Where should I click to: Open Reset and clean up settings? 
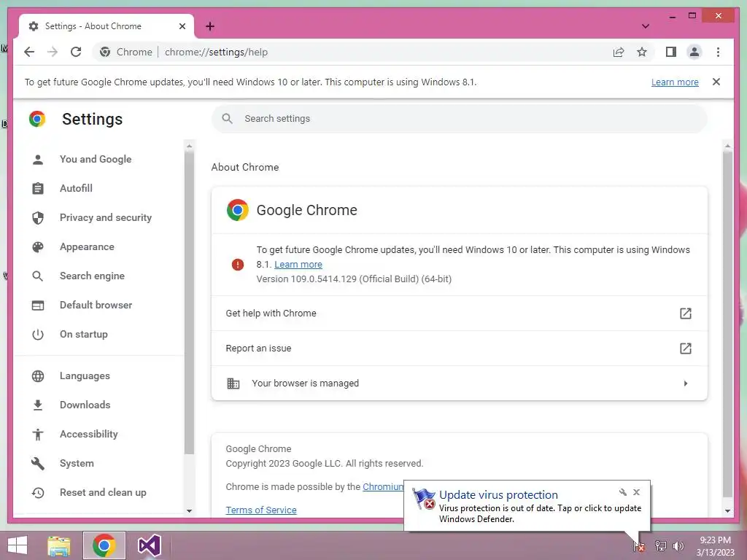tap(102, 492)
